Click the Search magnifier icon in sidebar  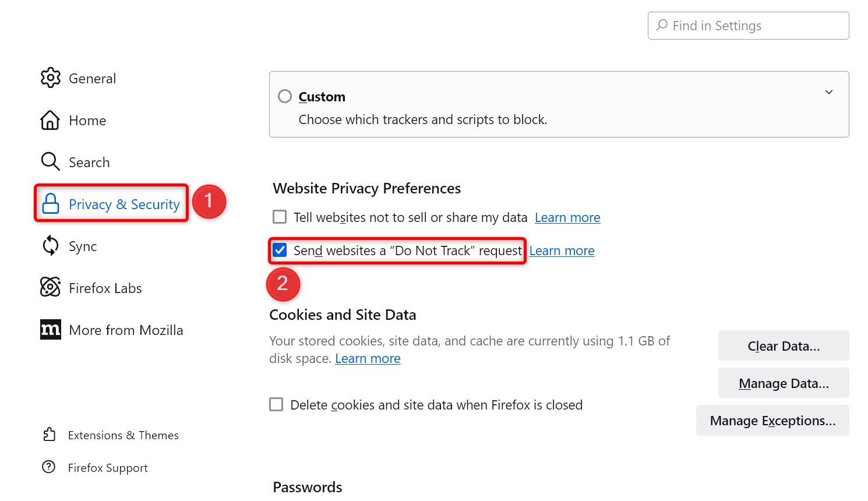(x=50, y=162)
